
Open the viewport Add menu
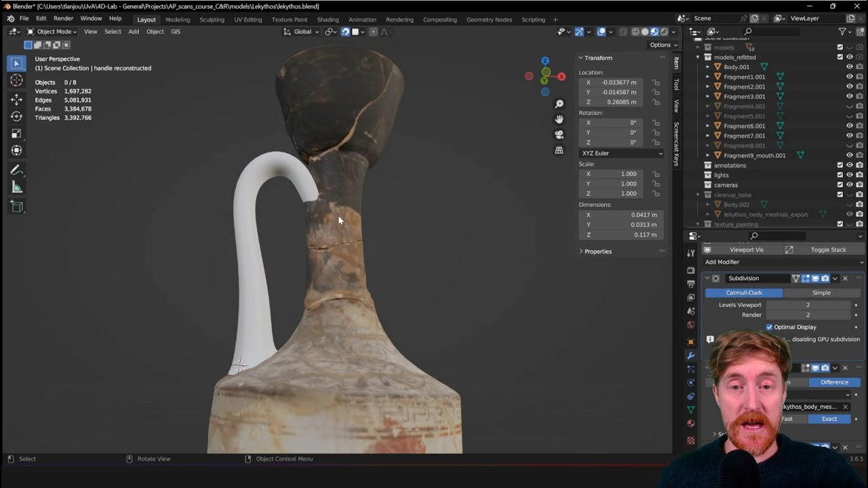coord(134,32)
